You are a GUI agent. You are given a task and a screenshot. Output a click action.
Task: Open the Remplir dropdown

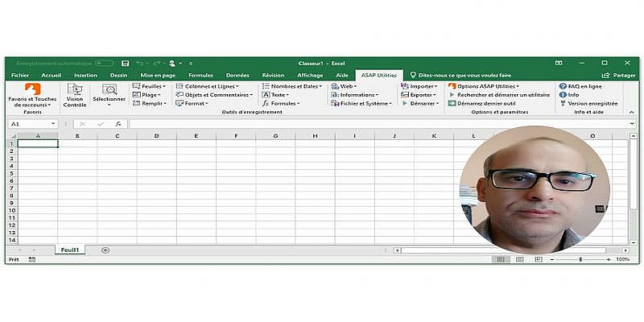[150, 104]
